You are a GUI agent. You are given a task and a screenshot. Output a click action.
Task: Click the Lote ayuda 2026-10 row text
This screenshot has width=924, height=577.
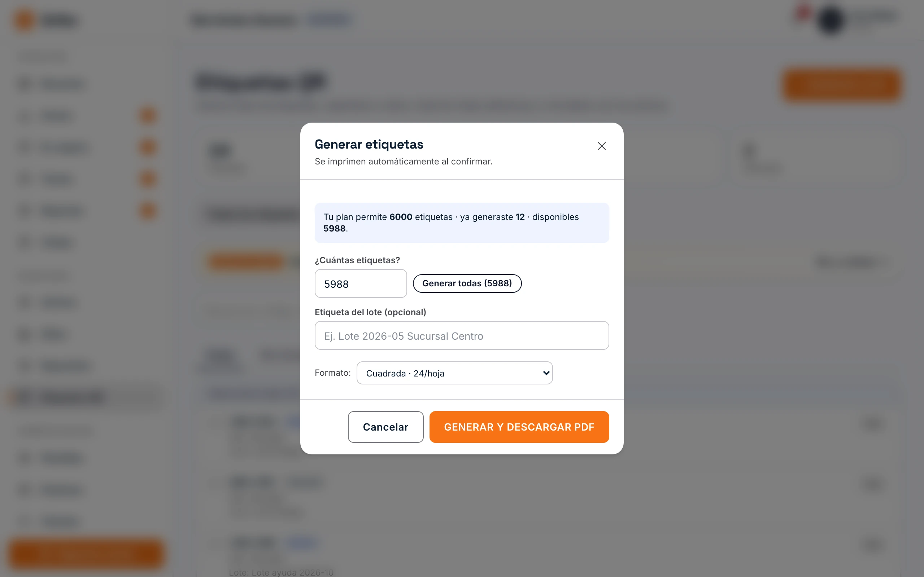tap(281, 572)
